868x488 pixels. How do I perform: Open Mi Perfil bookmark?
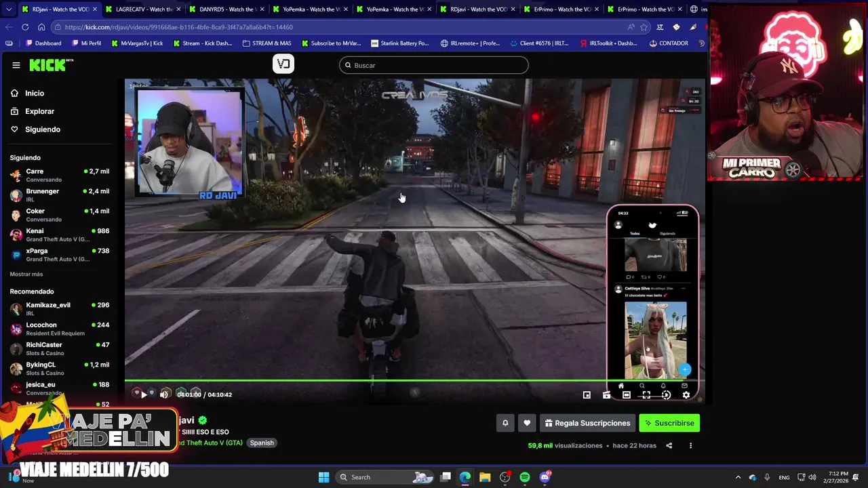(86, 43)
